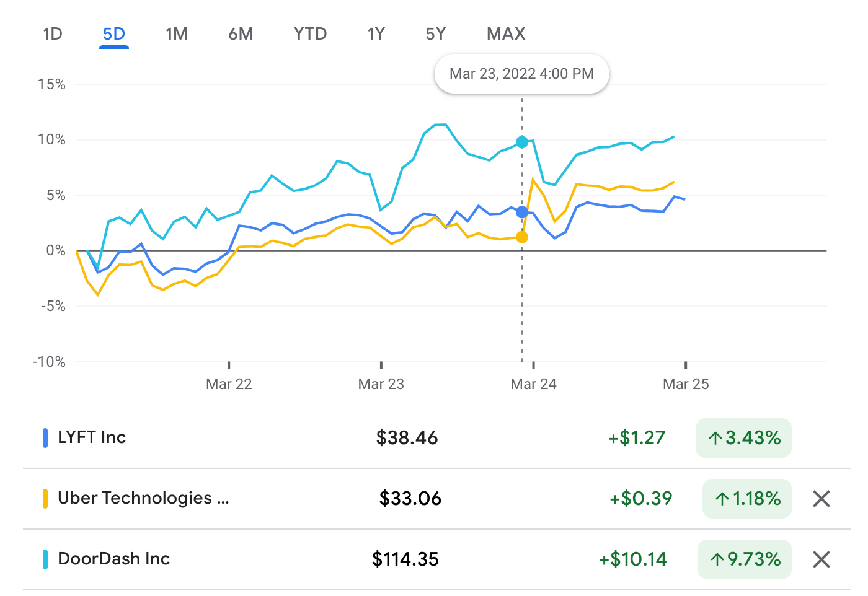Select the 1Y time range
The height and width of the screenshot is (596, 868).
point(376,33)
